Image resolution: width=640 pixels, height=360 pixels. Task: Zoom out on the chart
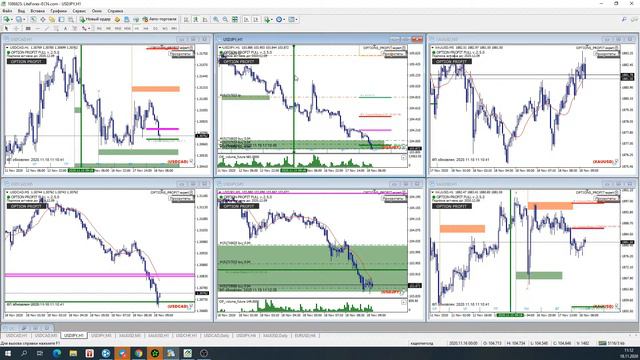click(225, 19)
